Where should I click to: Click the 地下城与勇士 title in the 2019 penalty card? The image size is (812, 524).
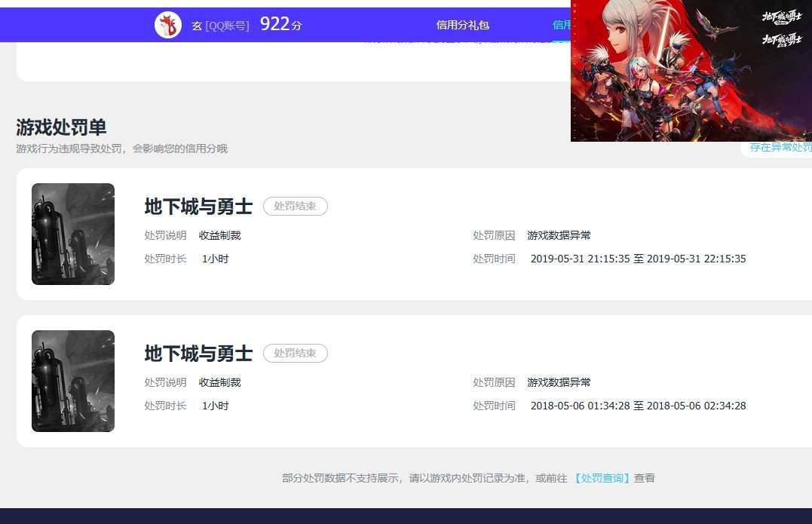point(198,207)
